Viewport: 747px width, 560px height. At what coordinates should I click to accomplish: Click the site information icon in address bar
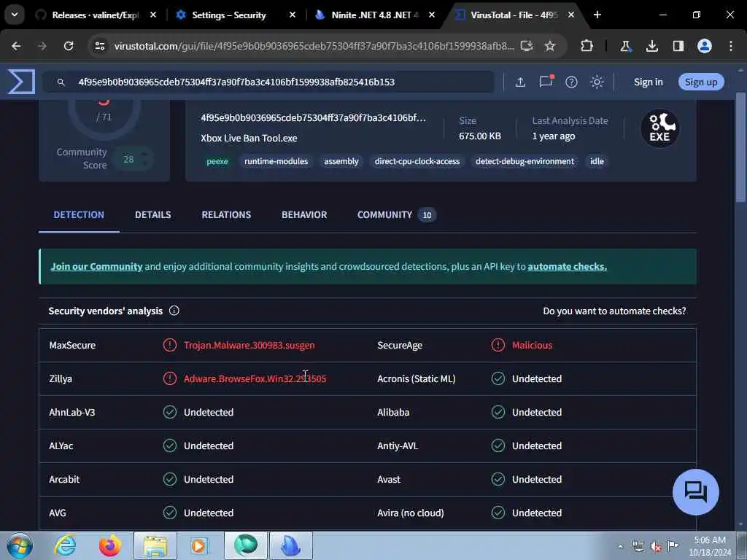(x=99, y=46)
